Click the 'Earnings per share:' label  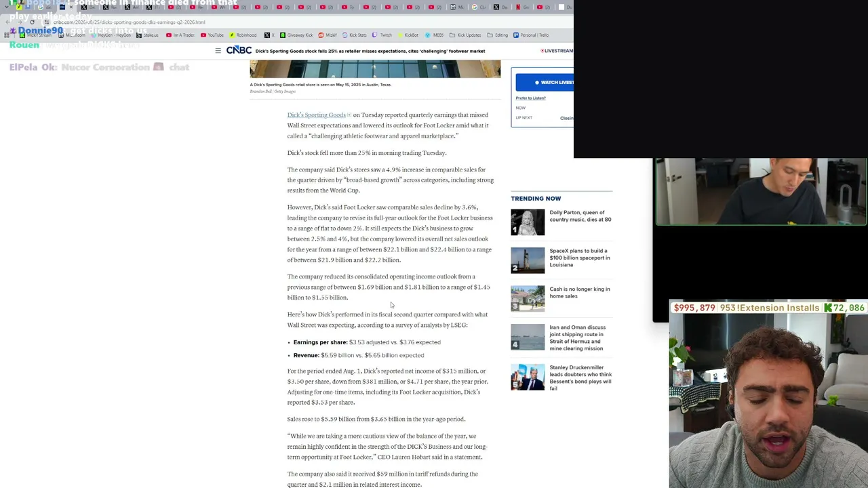[320, 342]
